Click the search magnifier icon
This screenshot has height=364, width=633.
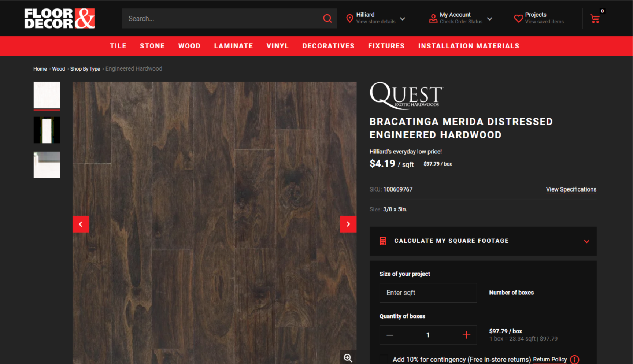pyautogui.click(x=327, y=18)
